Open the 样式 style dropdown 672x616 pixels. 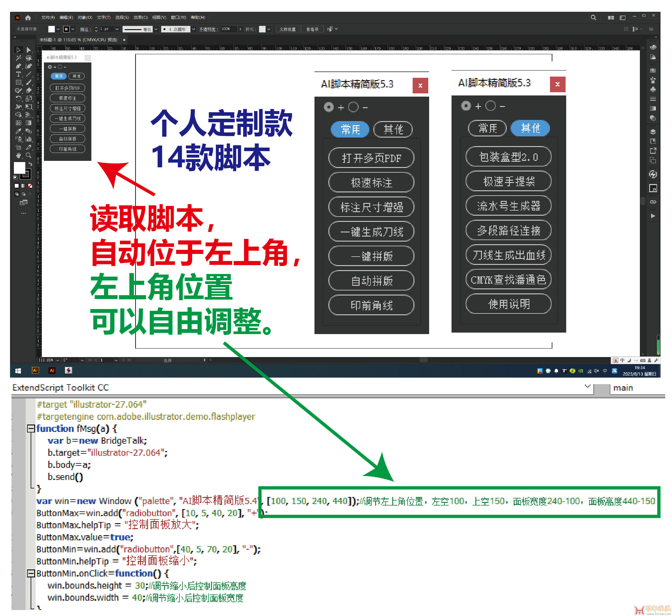pyautogui.click(x=269, y=29)
